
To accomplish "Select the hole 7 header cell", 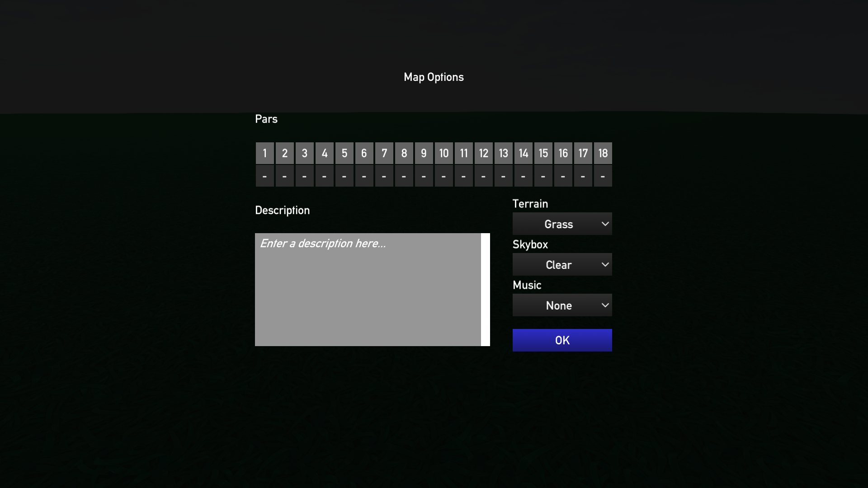I will (384, 153).
